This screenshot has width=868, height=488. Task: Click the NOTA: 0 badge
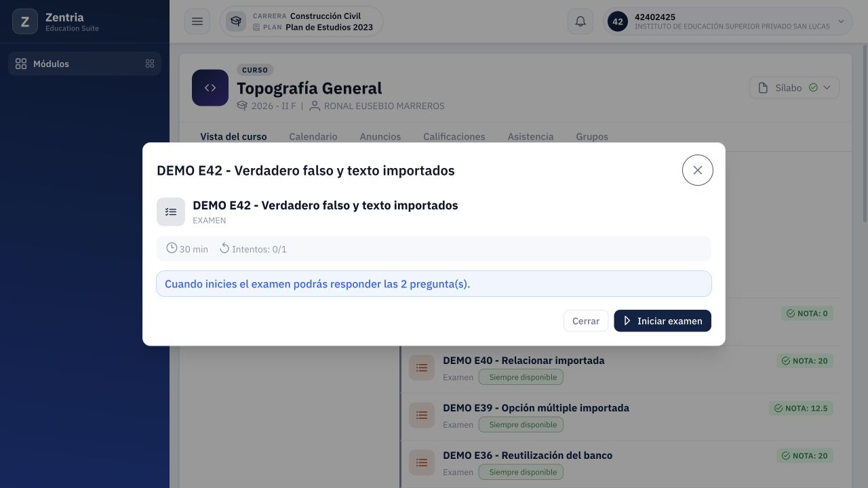click(807, 313)
